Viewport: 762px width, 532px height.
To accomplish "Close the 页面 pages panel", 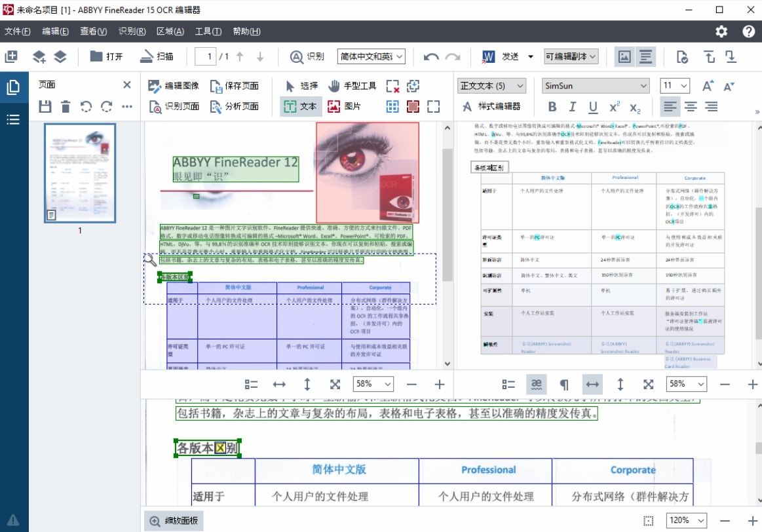I will pyautogui.click(x=127, y=85).
